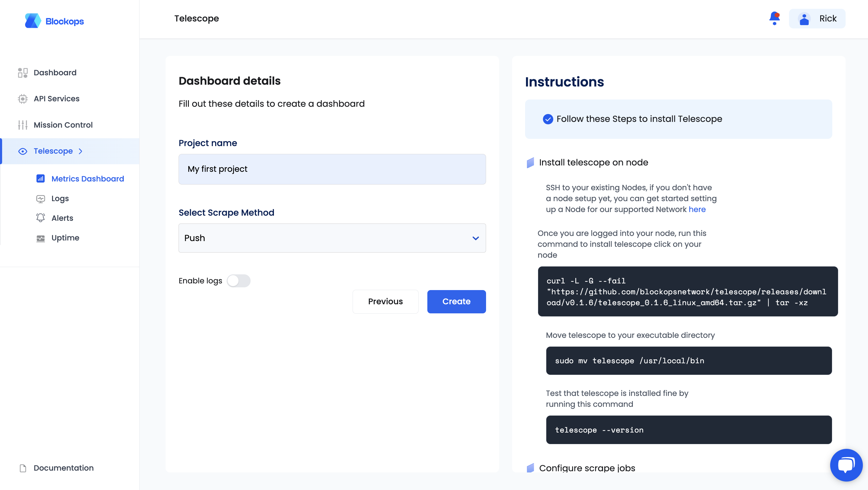Open Alerts submenu item
Viewport: 868px width, 490px height.
coord(62,218)
